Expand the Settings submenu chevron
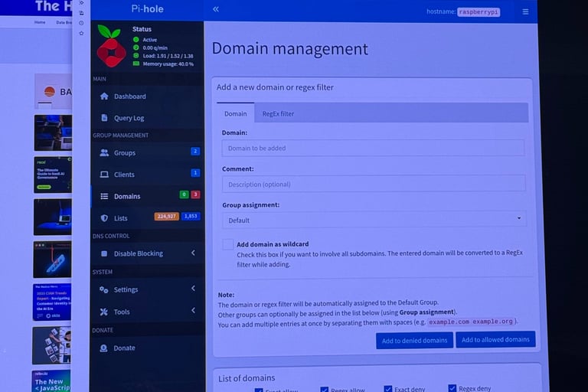 tap(193, 289)
